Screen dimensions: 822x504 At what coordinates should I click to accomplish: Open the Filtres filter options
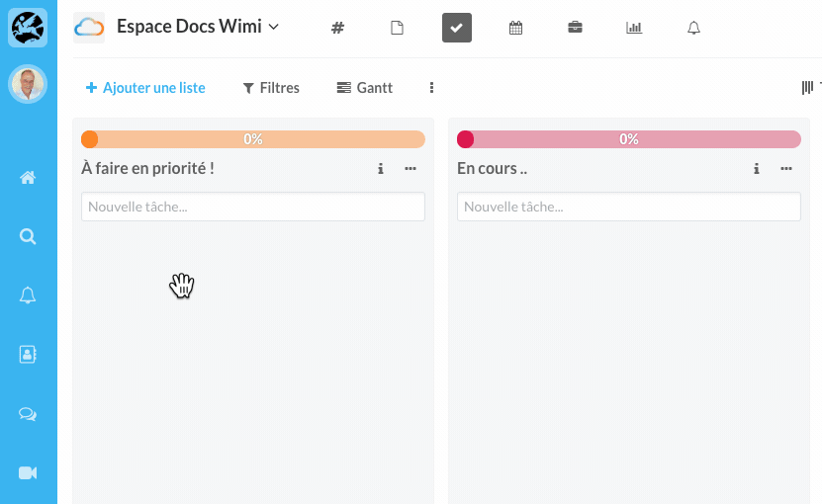[x=271, y=88]
